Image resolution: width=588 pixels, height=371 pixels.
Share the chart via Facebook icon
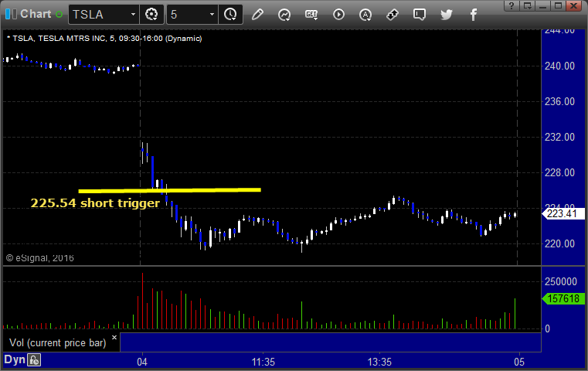(x=474, y=15)
